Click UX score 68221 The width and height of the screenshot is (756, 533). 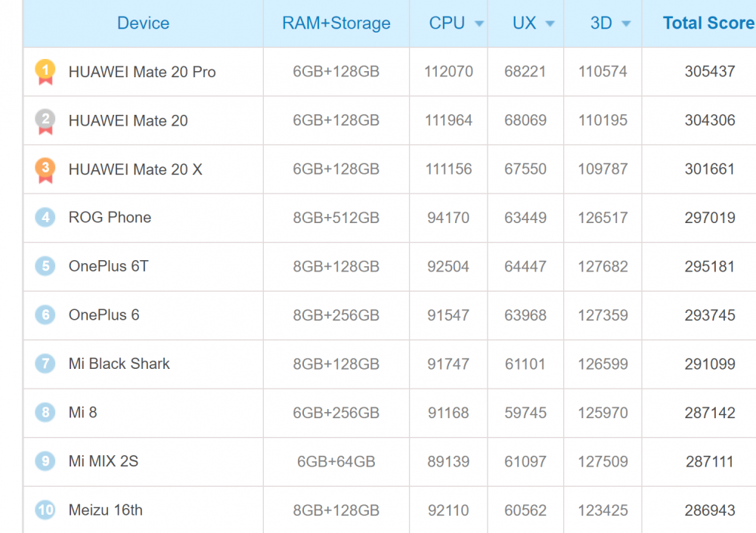tap(525, 71)
